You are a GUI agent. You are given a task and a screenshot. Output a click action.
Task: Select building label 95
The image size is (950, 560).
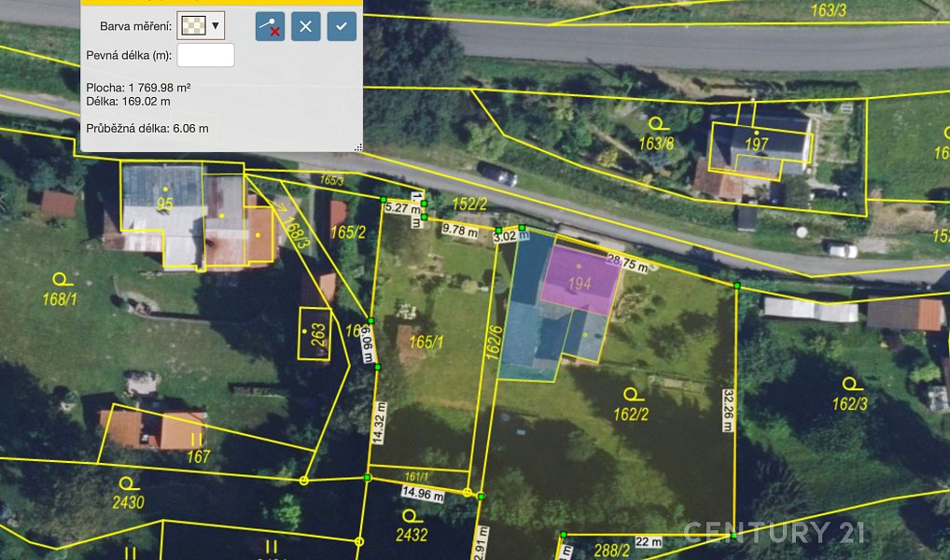point(165,204)
